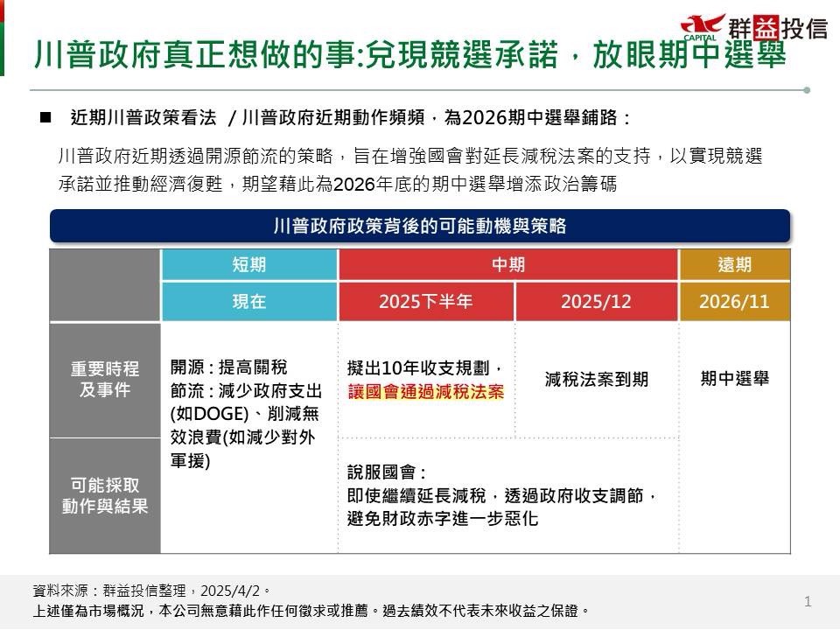Select the gold 遠期 column header
840x630 pixels.
[x=734, y=265]
